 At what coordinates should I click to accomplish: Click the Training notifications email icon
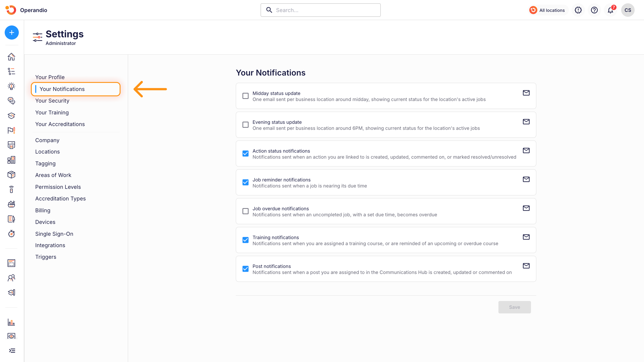pyautogui.click(x=526, y=237)
